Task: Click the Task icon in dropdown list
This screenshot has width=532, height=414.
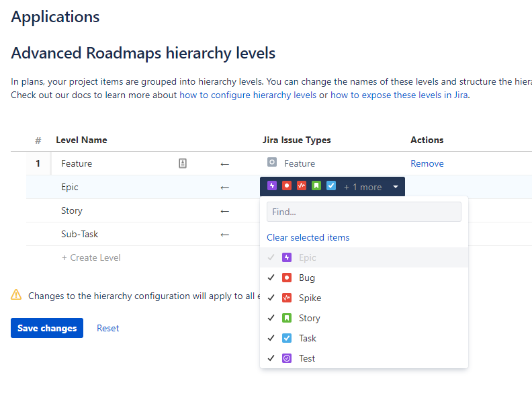Action: coord(287,338)
